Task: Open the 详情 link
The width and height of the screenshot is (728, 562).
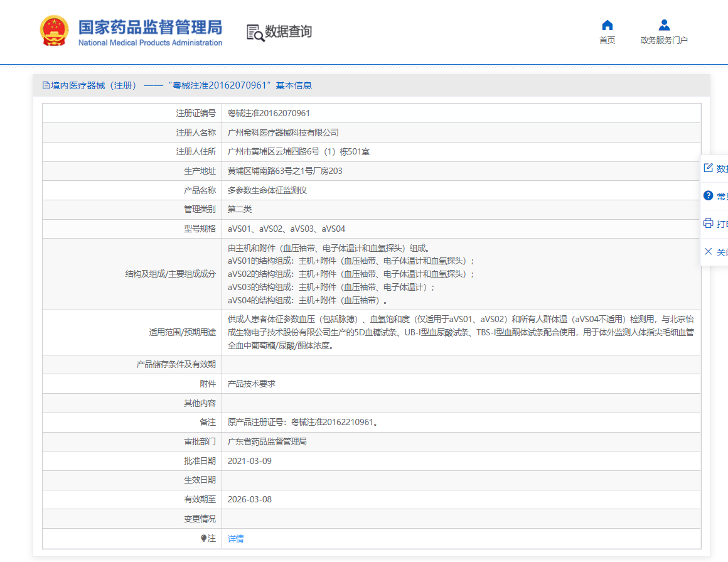Action: [x=236, y=539]
